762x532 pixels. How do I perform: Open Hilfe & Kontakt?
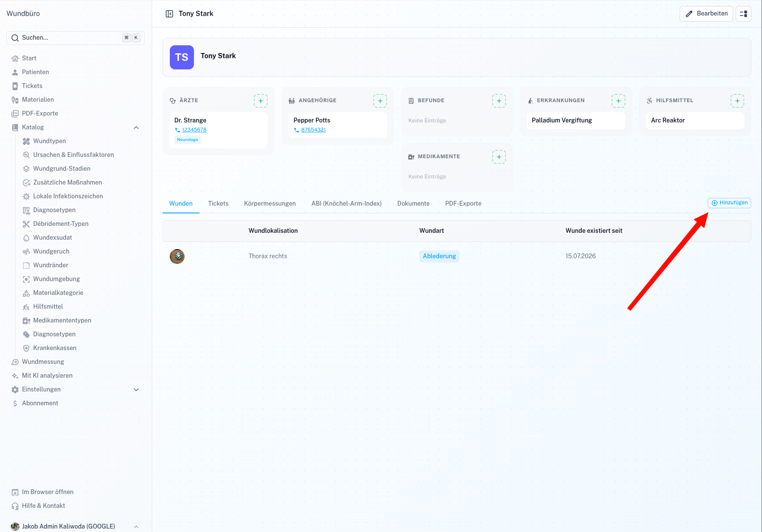pyautogui.click(x=44, y=506)
